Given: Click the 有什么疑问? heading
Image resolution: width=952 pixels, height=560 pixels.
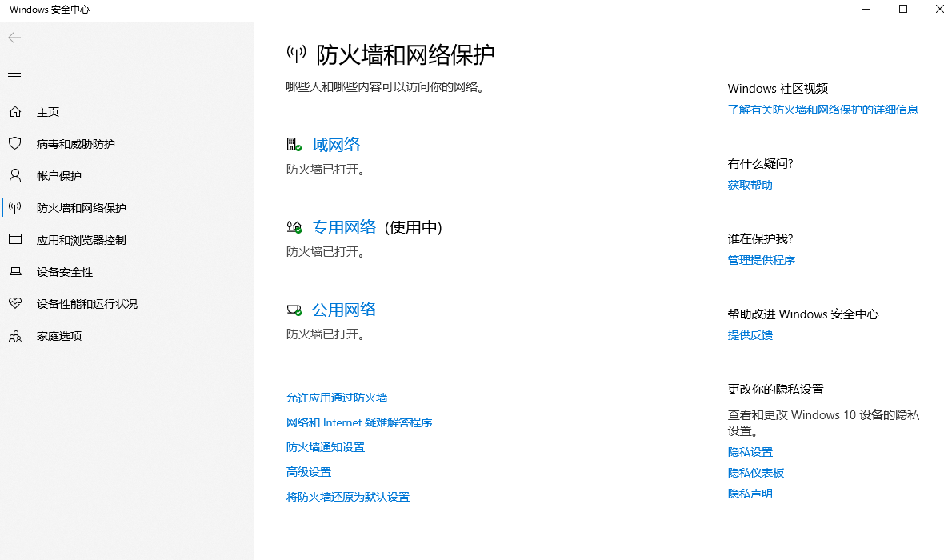Looking at the screenshot, I should pyautogui.click(x=760, y=163).
